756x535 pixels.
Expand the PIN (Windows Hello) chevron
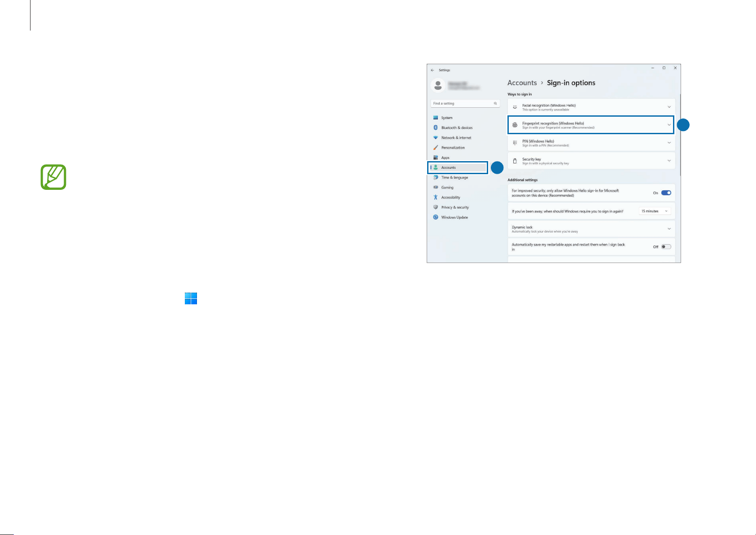click(x=669, y=143)
